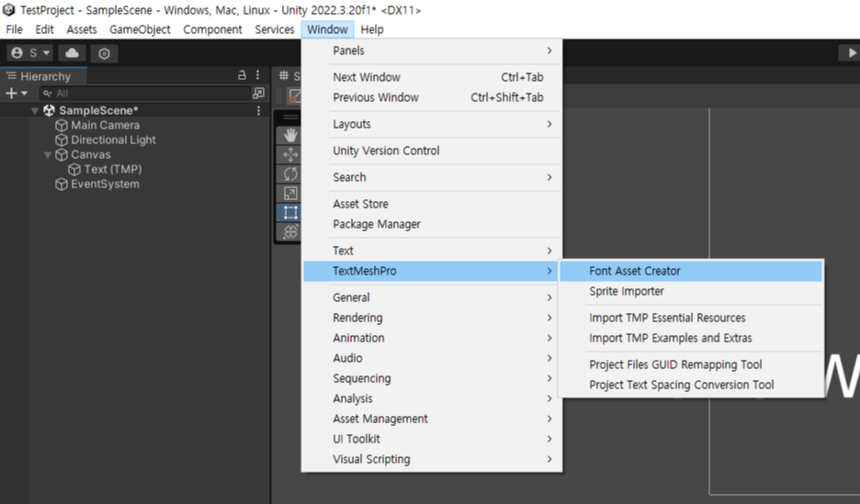Open Package Manager
The image size is (860, 504).
432,224
